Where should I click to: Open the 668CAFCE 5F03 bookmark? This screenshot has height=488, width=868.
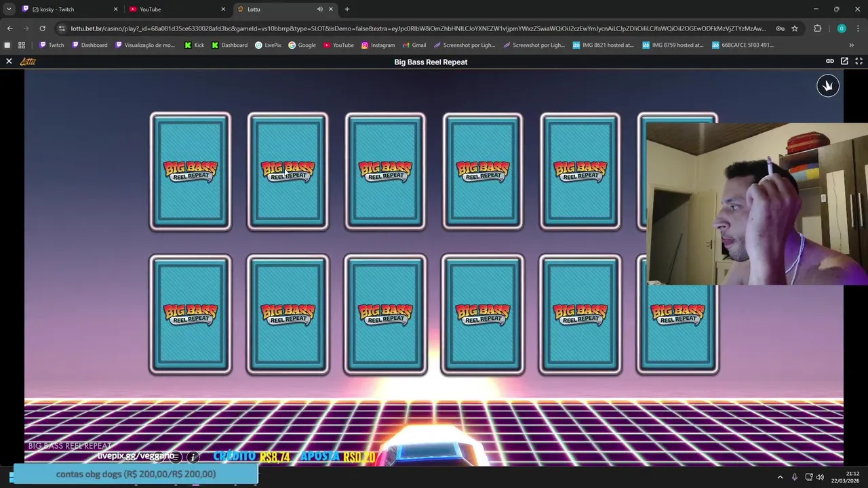[x=743, y=45]
